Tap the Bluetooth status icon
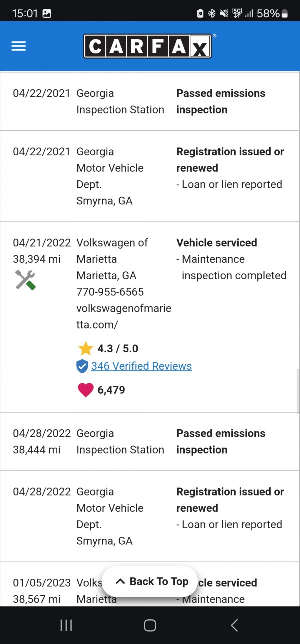The image size is (300, 644). pyautogui.click(x=212, y=14)
